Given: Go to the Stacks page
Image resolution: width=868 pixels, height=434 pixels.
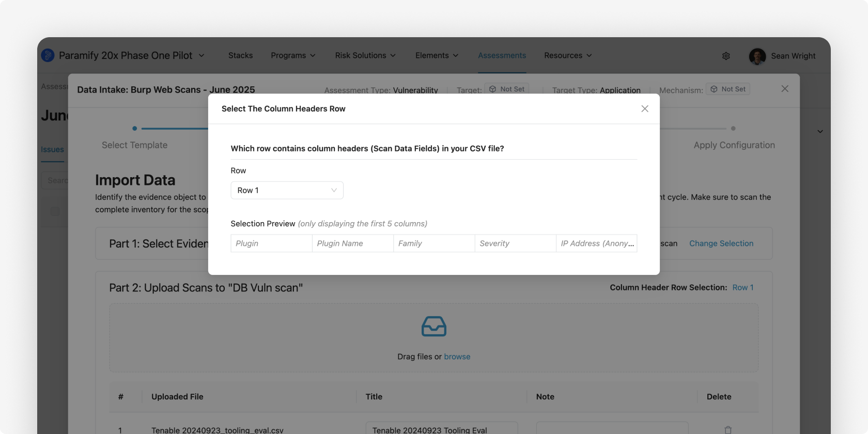Looking at the screenshot, I should (x=241, y=55).
